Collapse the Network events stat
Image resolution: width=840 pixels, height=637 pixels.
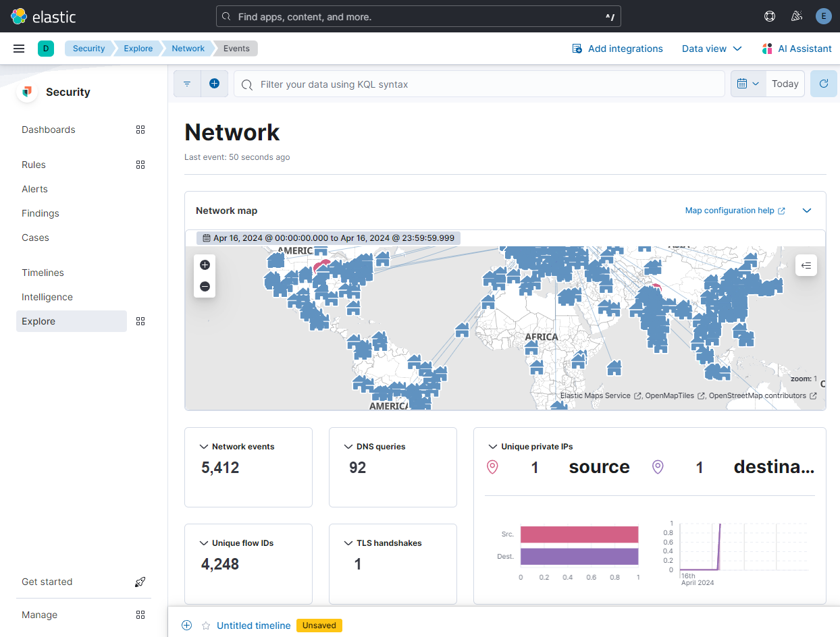[x=203, y=447]
